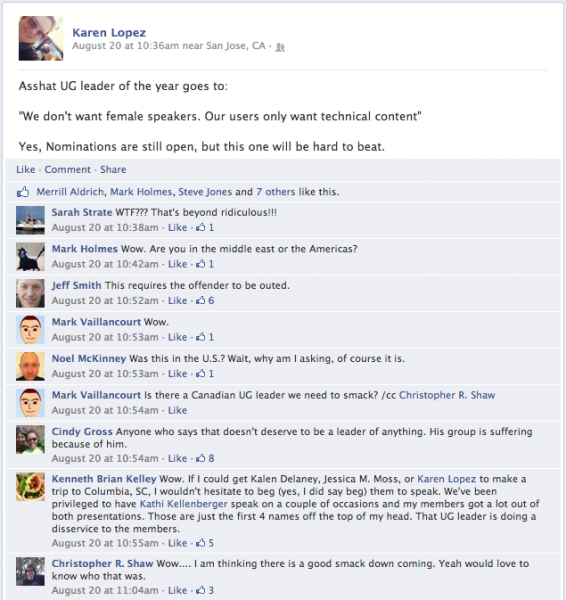Open Karen Lopez profile name link
Screen dimensions: 566x600
[109, 33]
